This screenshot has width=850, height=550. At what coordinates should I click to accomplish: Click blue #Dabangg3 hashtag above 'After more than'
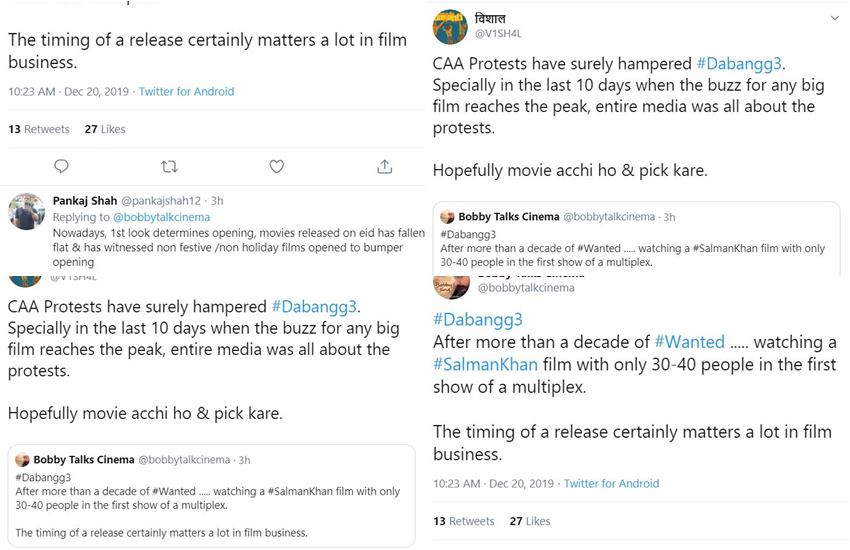[478, 319]
